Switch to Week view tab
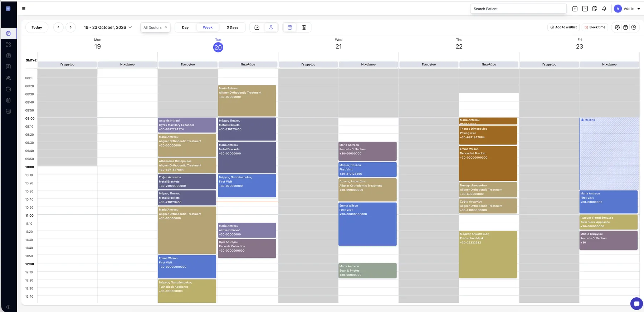Viewport: 644px width, 312px height. pyautogui.click(x=208, y=27)
